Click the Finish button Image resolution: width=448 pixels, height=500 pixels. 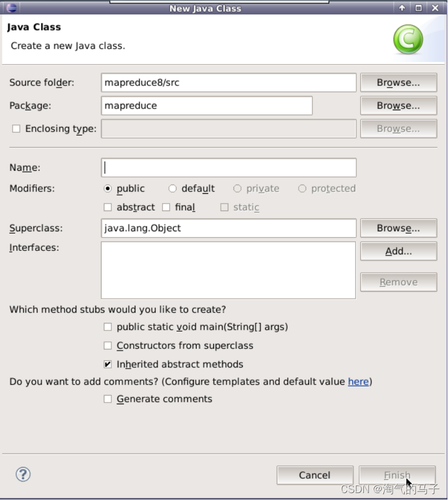coord(397,475)
